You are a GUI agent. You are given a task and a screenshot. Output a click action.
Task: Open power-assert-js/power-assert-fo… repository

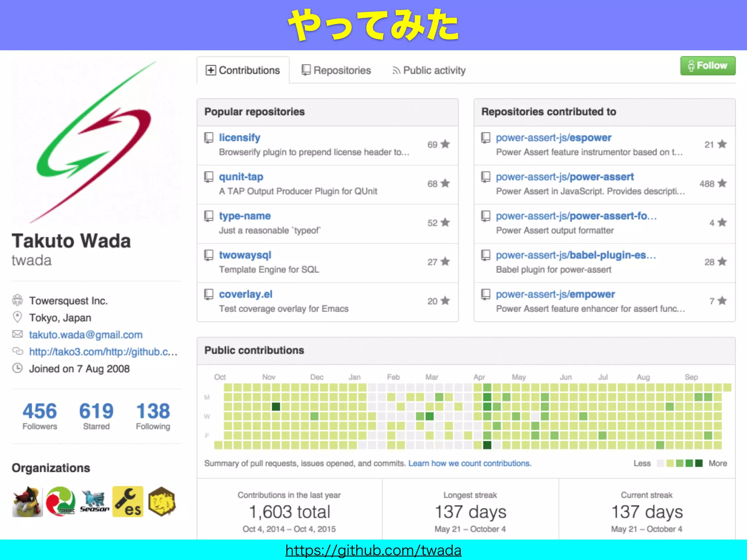click(x=576, y=216)
